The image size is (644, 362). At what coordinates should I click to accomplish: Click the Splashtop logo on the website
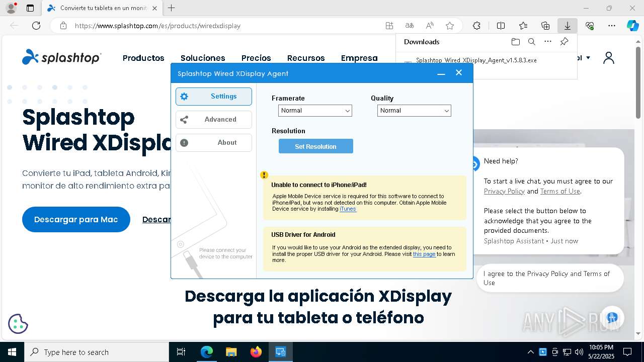pos(62,57)
